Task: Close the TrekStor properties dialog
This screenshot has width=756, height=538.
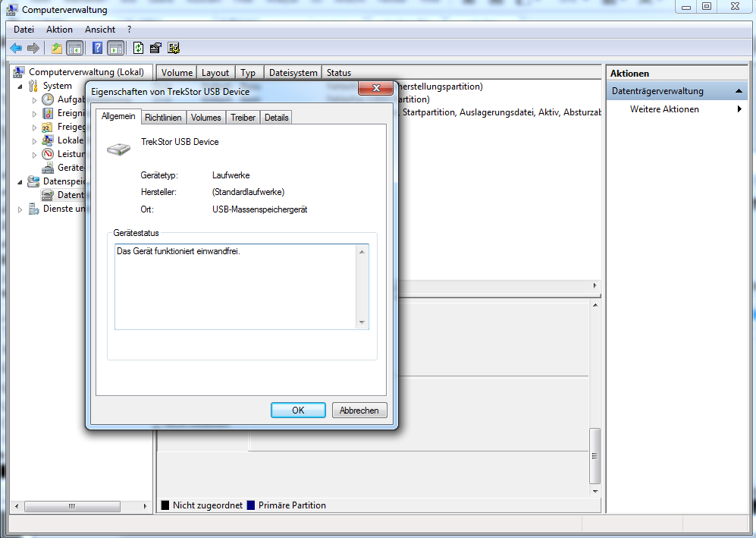Action: [376, 88]
